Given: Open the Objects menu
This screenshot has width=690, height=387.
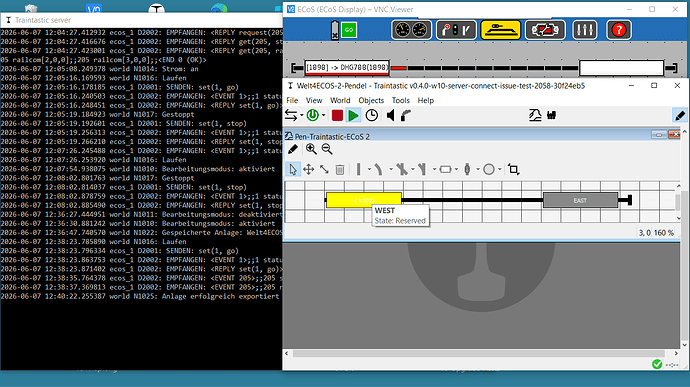Looking at the screenshot, I should pyautogui.click(x=371, y=100).
